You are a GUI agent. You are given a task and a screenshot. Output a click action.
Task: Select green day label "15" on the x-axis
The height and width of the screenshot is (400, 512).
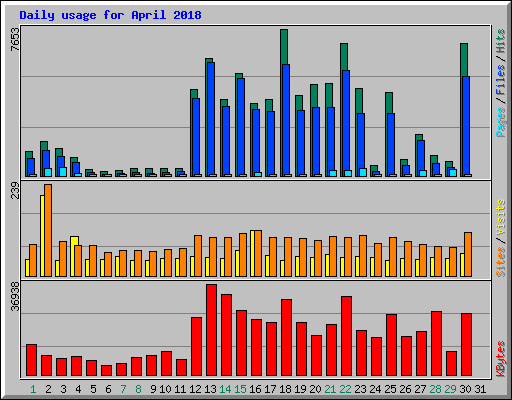coord(240,389)
